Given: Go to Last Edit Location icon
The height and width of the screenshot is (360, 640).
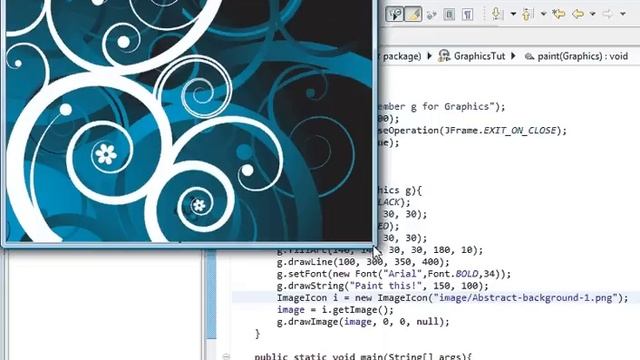Looking at the screenshot, I should point(558,14).
